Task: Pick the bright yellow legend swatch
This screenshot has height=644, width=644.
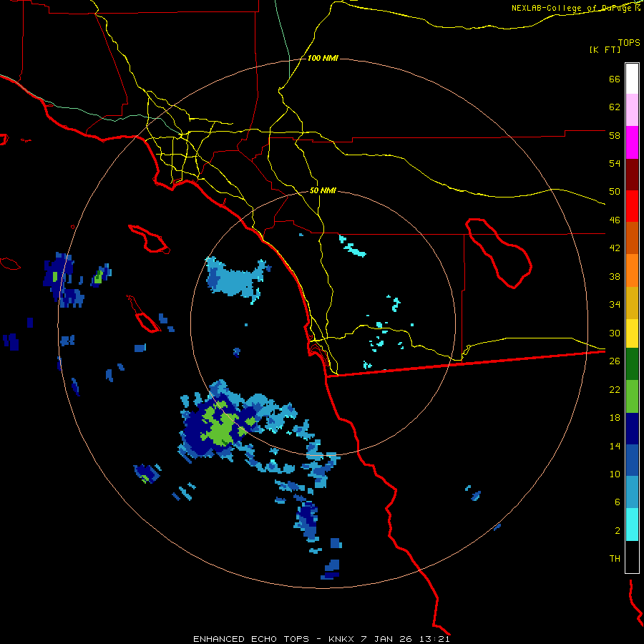Action: coord(632,333)
